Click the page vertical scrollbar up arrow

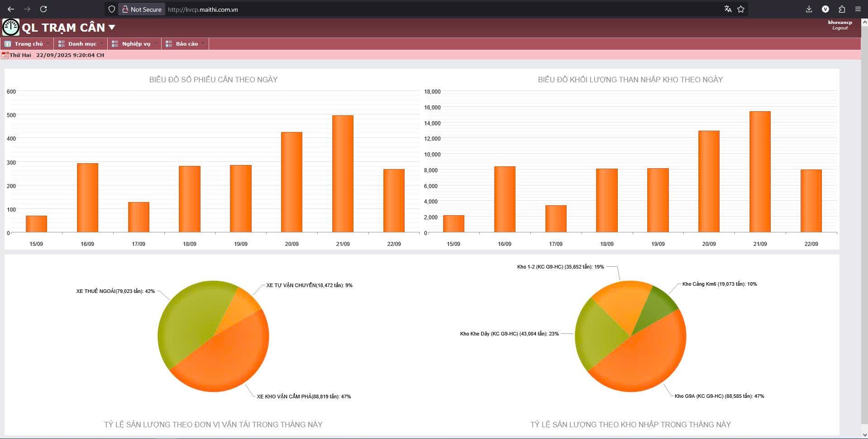[x=864, y=22]
